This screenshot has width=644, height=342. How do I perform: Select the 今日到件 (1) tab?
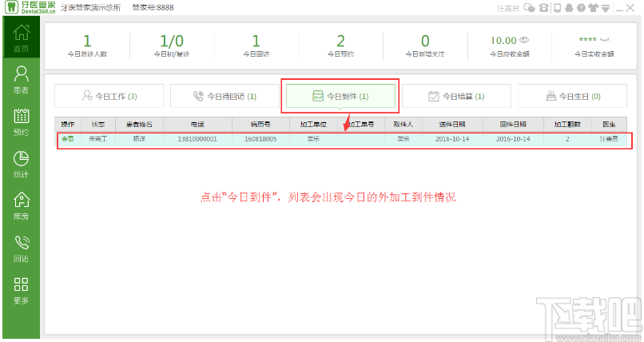(340, 96)
